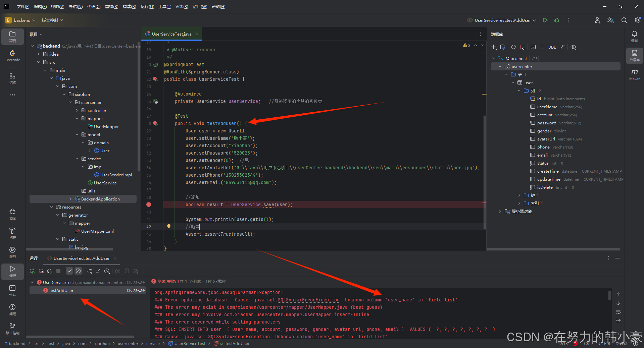The width and height of the screenshot is (644, 348).
Task: Click usercenter in the bottom breadcrumb bar
Action: pyautogui.click(x=128, y=343)
